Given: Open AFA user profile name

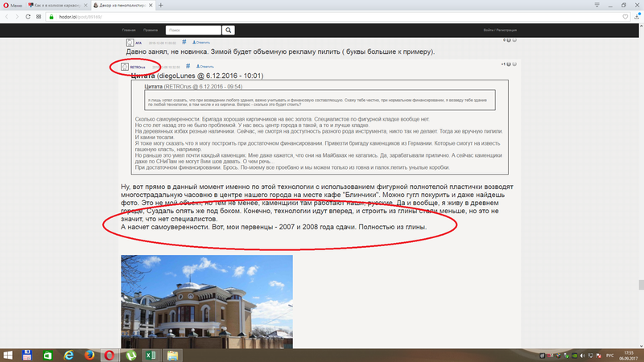Looking at the screenshot, I should 138,43.
